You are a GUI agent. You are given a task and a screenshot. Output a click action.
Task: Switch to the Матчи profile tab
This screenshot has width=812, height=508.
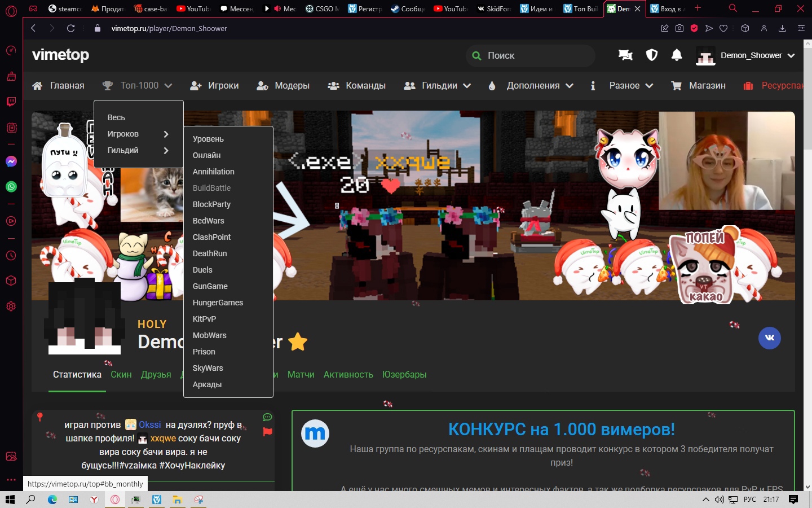click(301, 375)
